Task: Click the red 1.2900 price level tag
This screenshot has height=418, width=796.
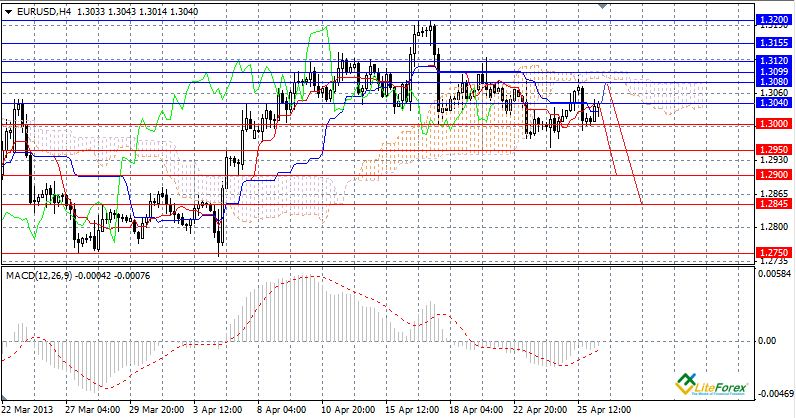Action: coord(771,174)
